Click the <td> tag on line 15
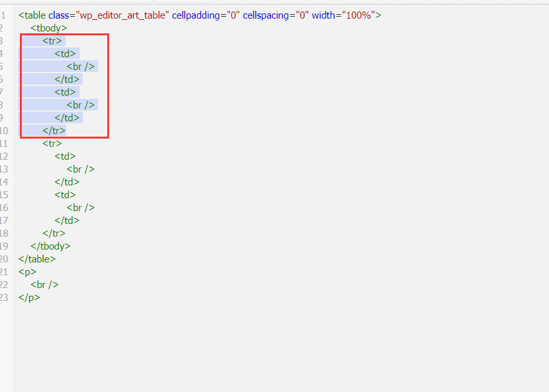This screenshot has width=549, height=392. pos(65,195)
